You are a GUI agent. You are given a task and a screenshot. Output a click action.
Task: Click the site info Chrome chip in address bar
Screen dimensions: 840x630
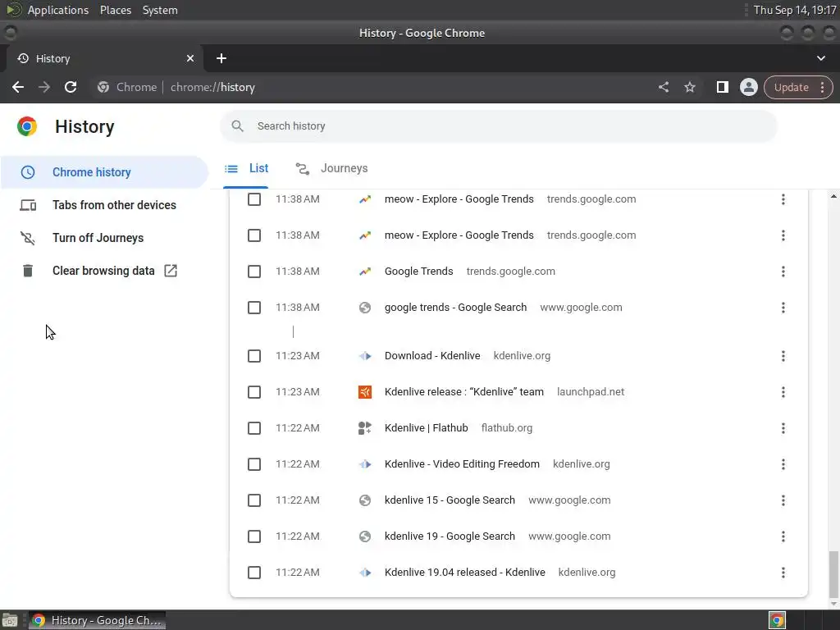pos(127,87)
